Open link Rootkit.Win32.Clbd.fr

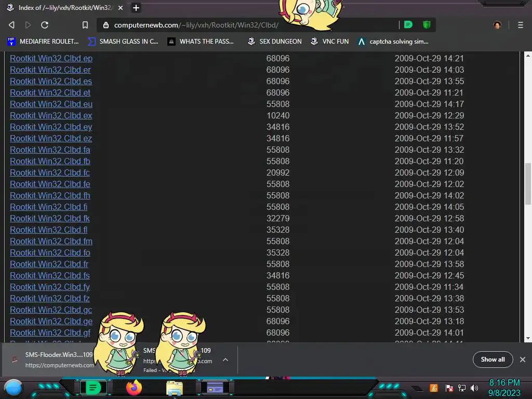pos(49,264)
